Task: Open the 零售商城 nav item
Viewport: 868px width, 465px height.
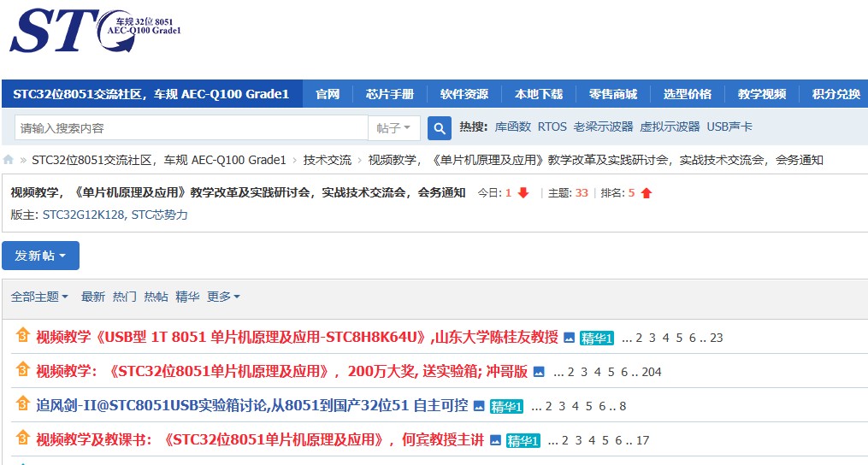Action: 613,94
